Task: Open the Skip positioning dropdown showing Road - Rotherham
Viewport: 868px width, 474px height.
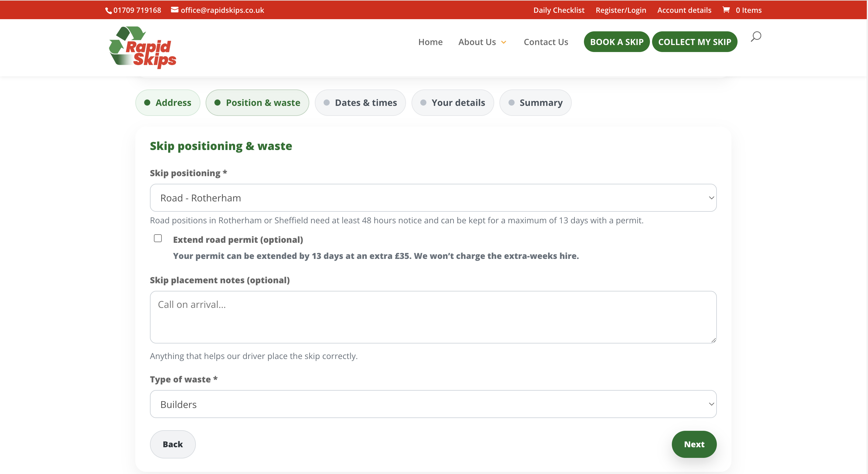Action: tap(433, 198)
